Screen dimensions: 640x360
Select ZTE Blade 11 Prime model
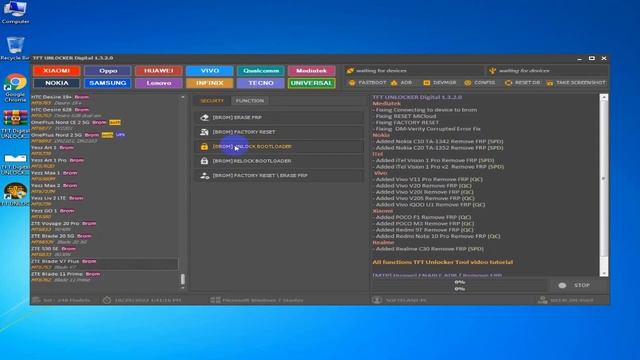(105, 277)
